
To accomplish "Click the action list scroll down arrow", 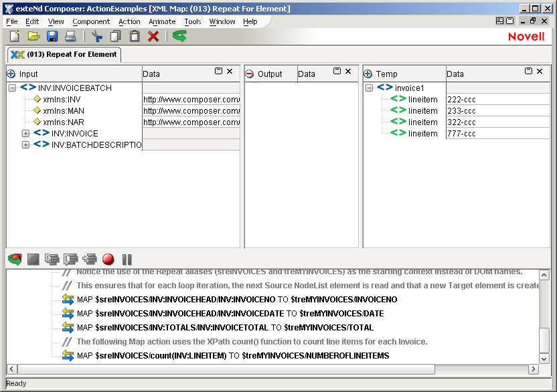I will point(544,359).
